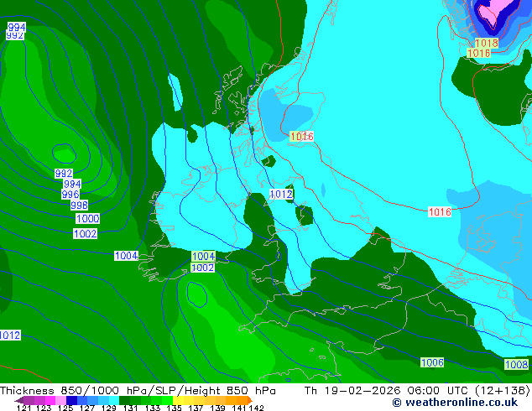Open the weatheronline.co.uk copyright link
This screenshot has width=532, height=411.
coord(455,402)
